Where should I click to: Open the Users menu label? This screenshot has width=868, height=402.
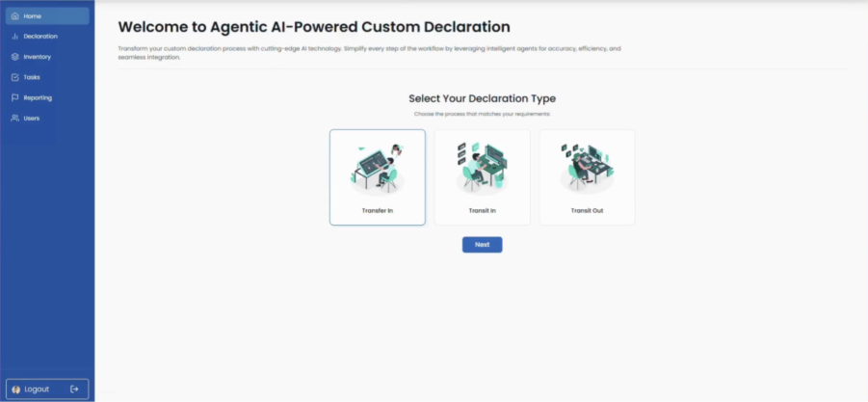32,118
